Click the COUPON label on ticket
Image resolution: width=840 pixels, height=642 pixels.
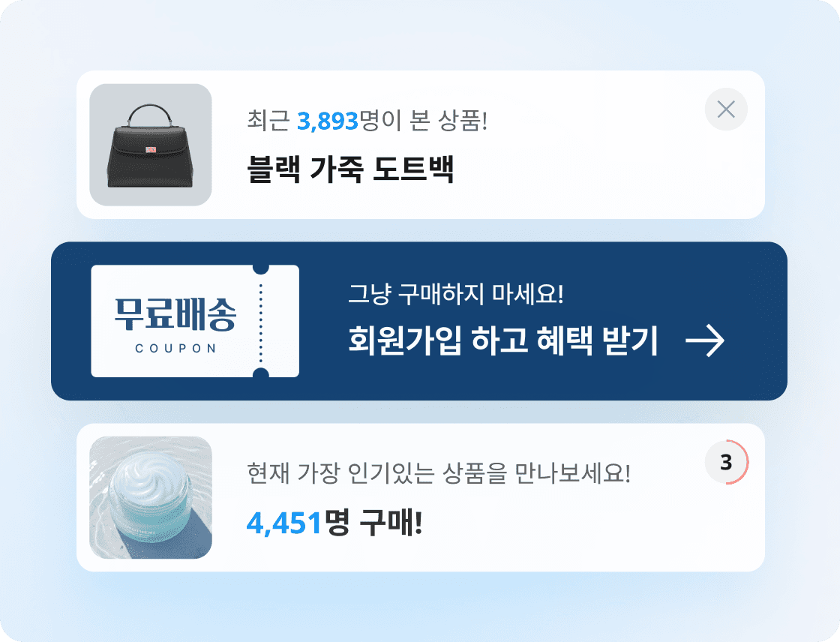tap(175, 349)
